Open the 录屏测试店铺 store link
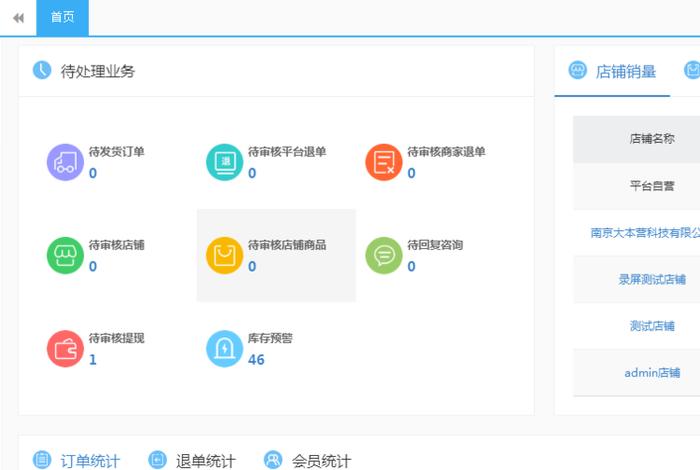Viewport: 700px width, 470px height. click(652, 279)
